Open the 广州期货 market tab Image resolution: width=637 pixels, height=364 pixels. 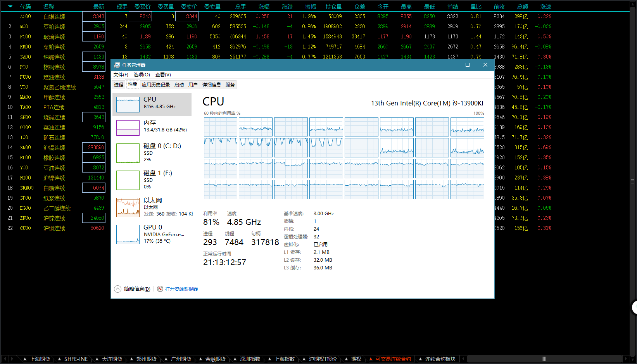181,359
